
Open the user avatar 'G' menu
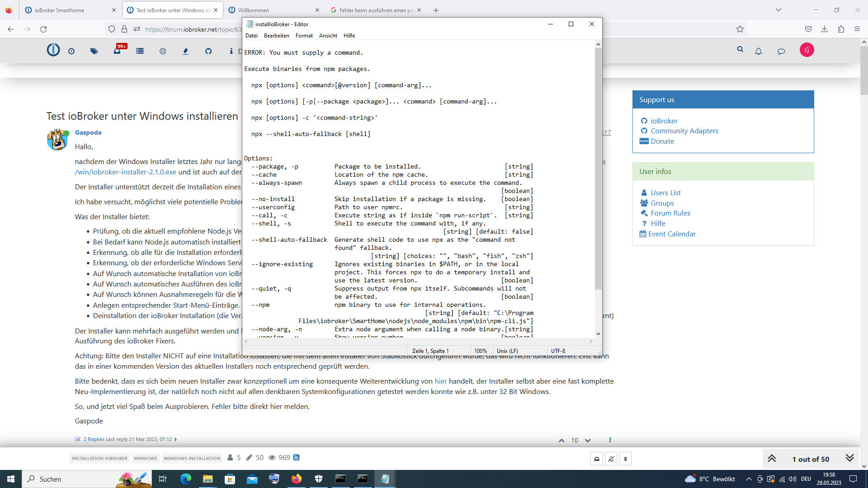point(807,50)
